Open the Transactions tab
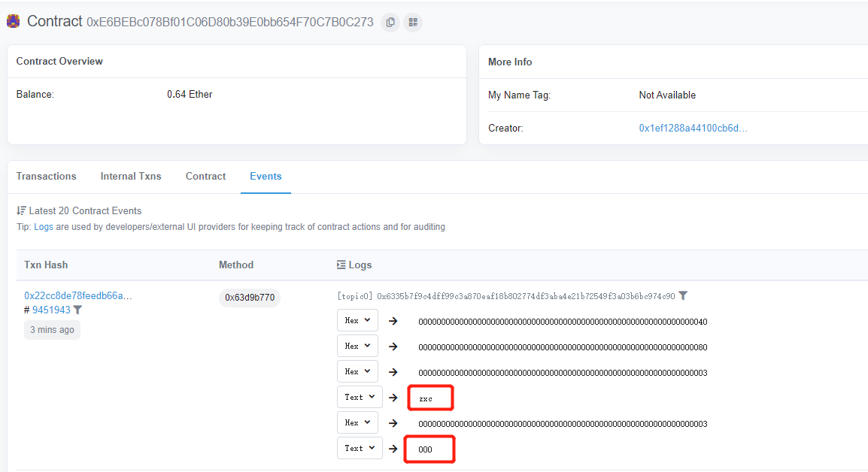The height and width of the screenshot is (472, 868). click(47, 176)
